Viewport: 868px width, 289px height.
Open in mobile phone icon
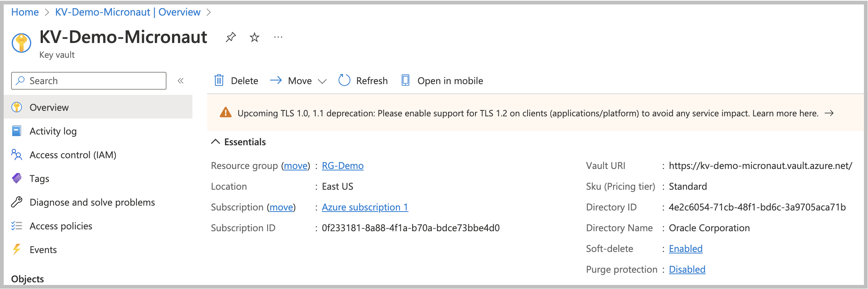[406, 80]
